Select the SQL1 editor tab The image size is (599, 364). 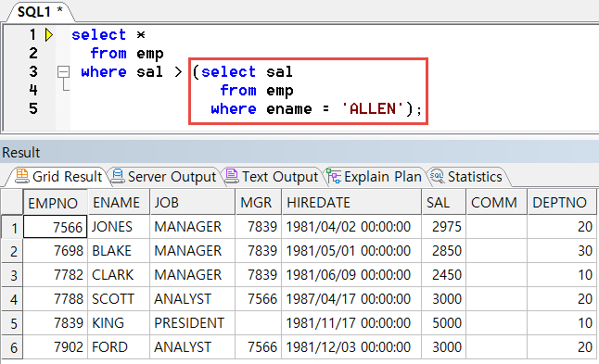coord(40,11)
